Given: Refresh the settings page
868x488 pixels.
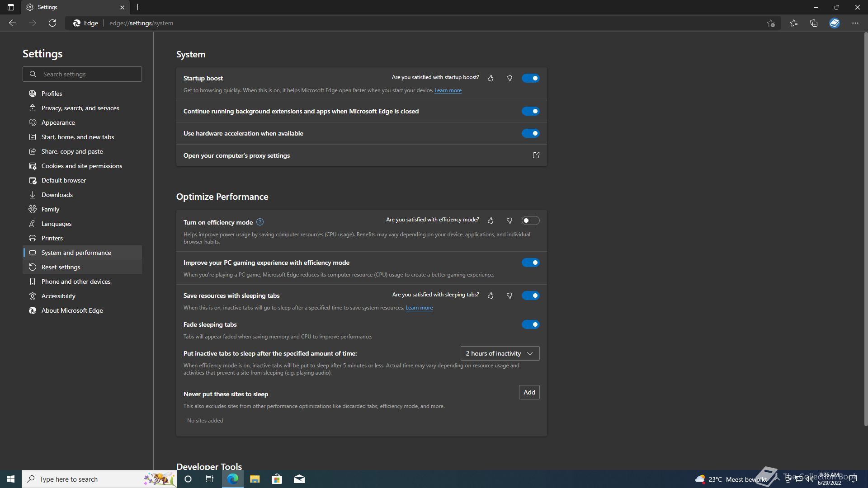Looking at the screenshot, I should (52, 23).
